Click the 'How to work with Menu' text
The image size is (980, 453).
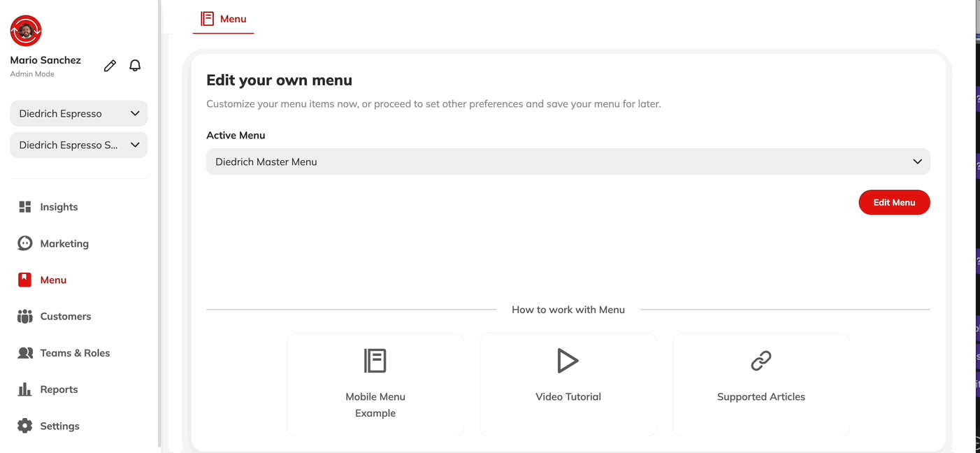tap(568, 310)
